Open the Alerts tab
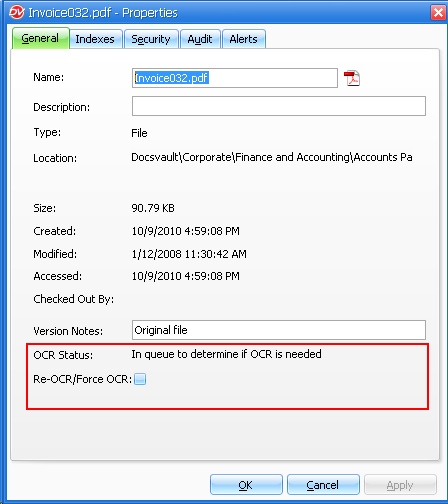Image resolution: width=448 pixels, height=504 pixels. [244, 39]
